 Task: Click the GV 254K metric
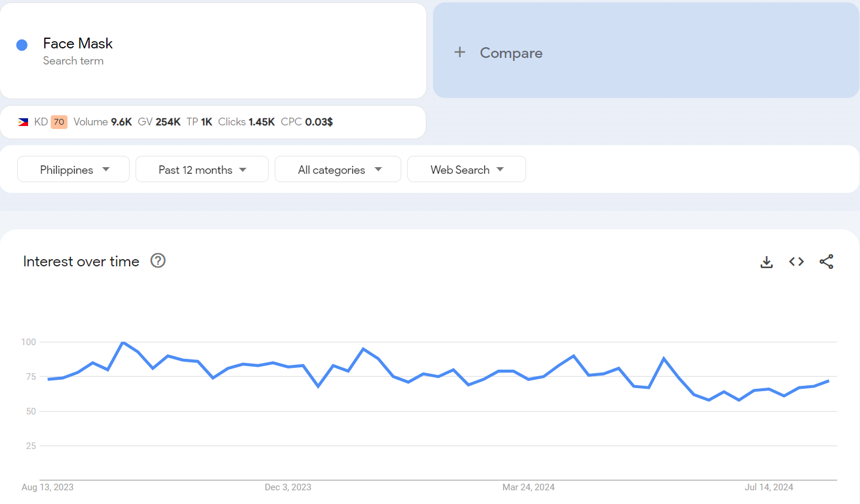159,122
